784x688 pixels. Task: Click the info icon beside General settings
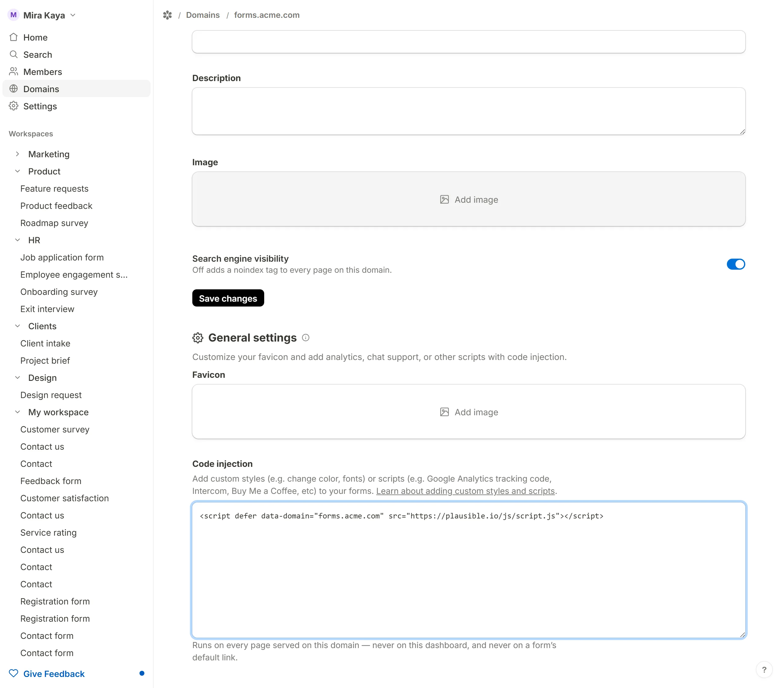(306, 338)
